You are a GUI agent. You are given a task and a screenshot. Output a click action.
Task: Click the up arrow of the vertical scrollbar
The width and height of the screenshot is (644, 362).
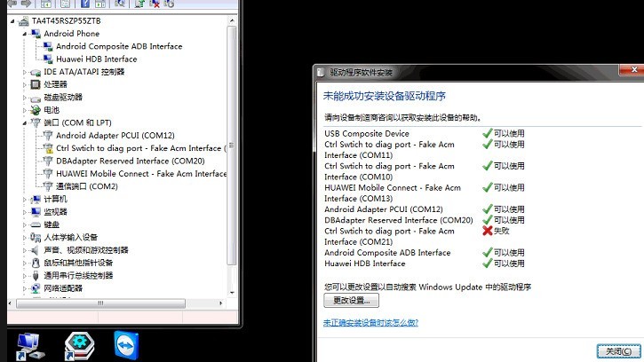point(232,20)
